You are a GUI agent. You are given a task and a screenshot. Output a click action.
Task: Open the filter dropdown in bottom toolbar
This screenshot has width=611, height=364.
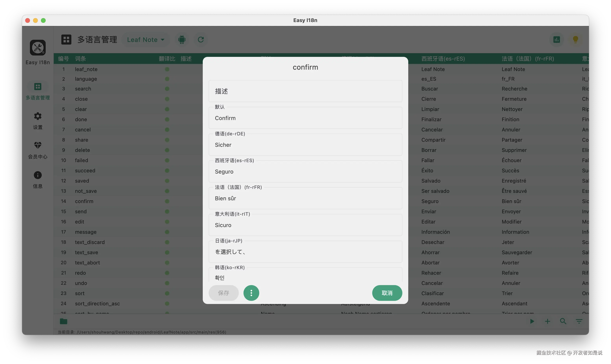[579, 321]
